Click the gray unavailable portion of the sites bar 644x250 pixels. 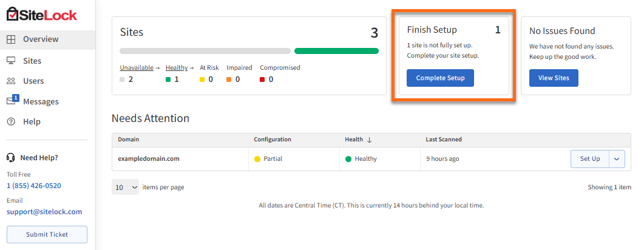pos(205,51)
